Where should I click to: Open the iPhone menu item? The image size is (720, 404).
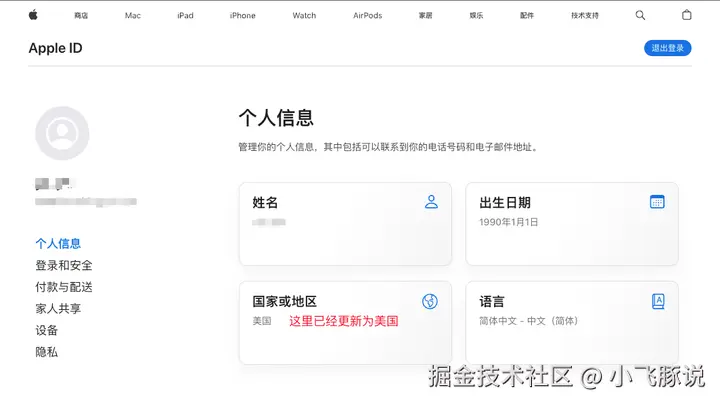pyautogui.click(x=242, y=16)
